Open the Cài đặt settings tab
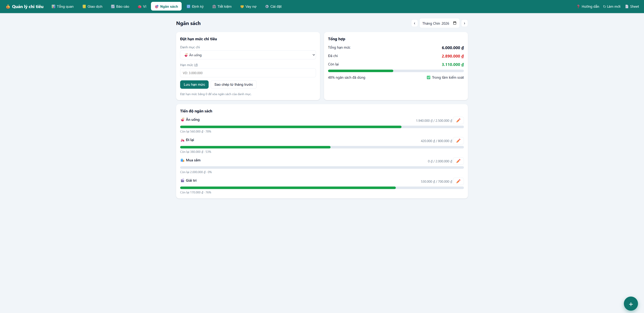 (273, 7)
